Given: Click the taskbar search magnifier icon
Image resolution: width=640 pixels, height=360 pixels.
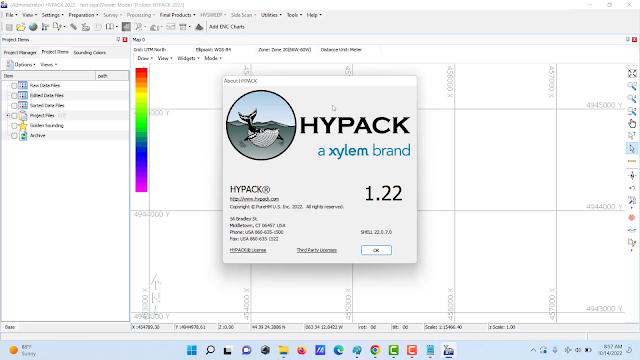Looking at the screenshot, I should 210,350.
